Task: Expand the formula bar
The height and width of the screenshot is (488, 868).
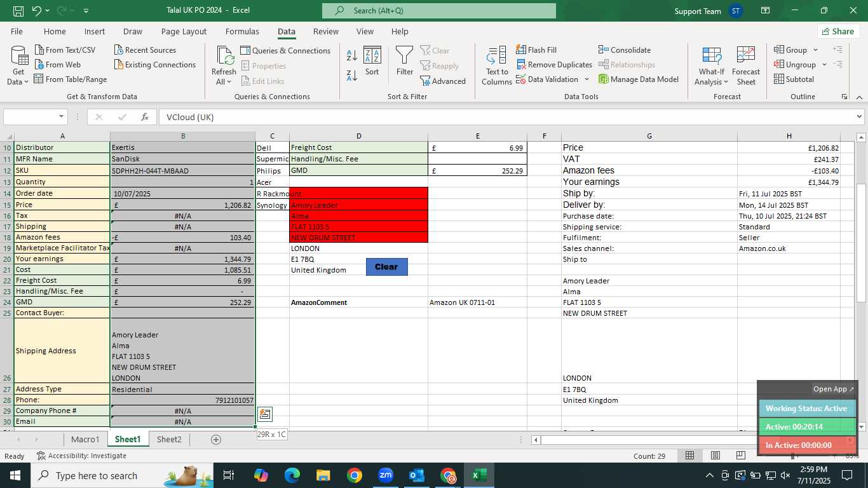Action: (859, 117)
